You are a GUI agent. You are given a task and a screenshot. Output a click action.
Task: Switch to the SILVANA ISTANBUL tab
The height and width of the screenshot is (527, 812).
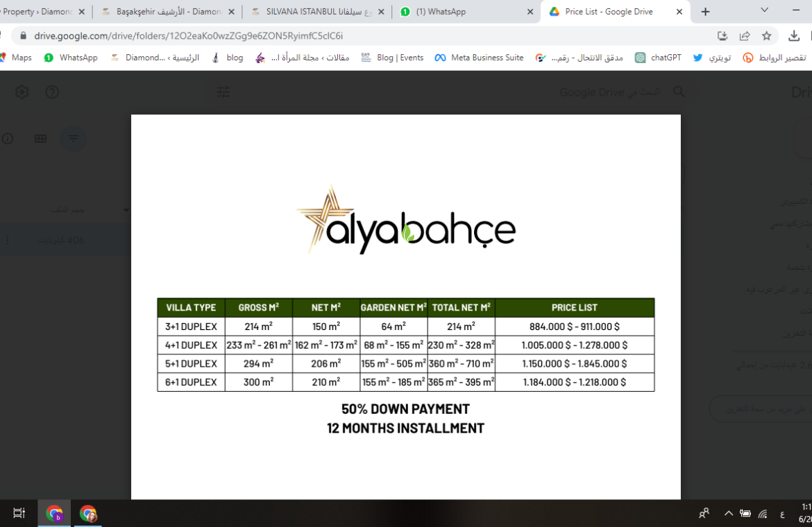tap(317, 11)
